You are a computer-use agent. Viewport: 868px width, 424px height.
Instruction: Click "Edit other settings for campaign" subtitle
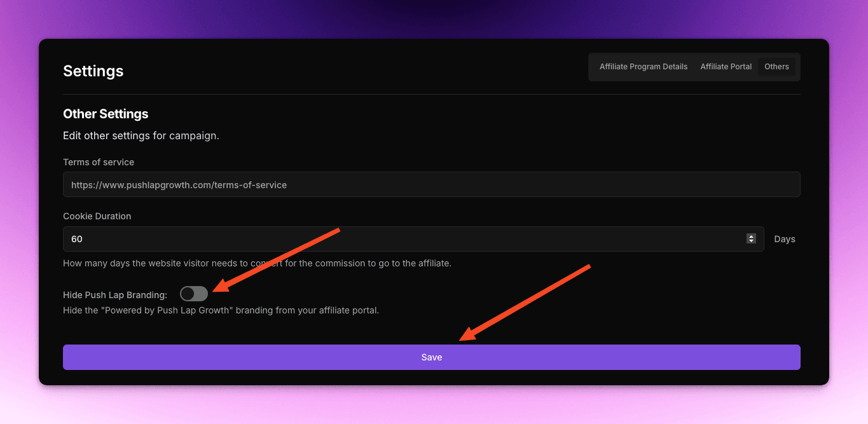coord(141,136)
